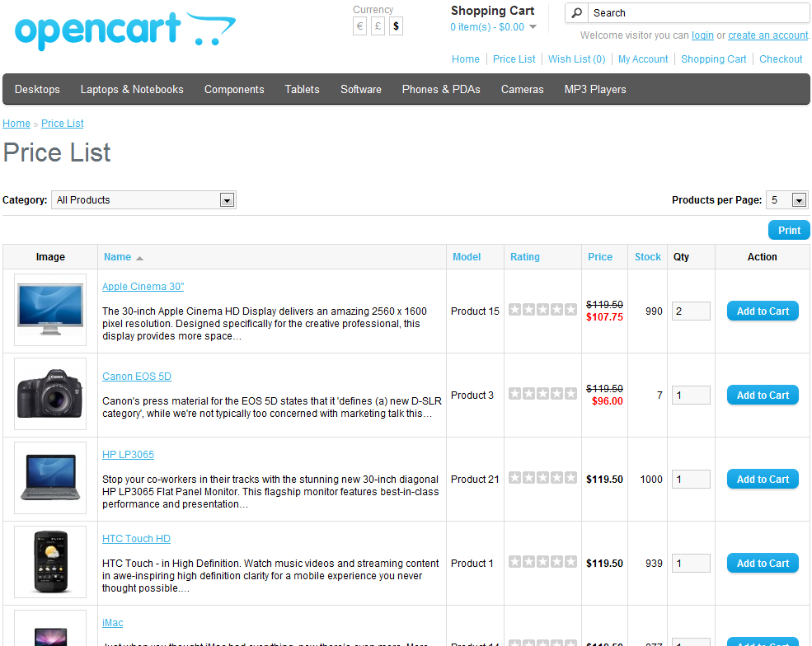Screen dimensions: 812x646
Task: Sort by Name column header
Action: (118, 257)
